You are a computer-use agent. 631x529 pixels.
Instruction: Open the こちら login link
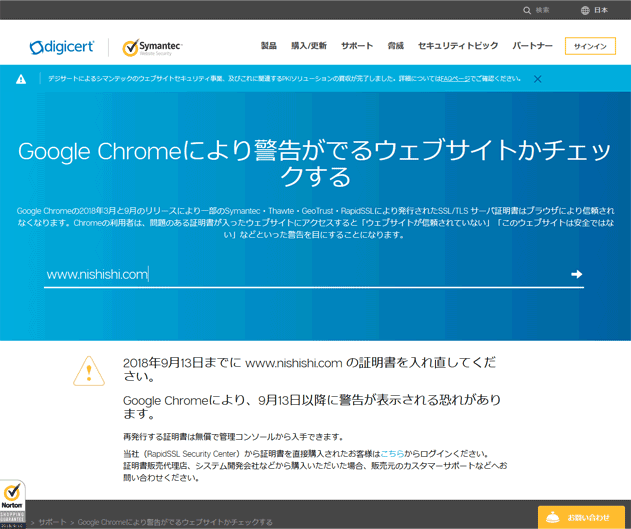pos(392,454)
